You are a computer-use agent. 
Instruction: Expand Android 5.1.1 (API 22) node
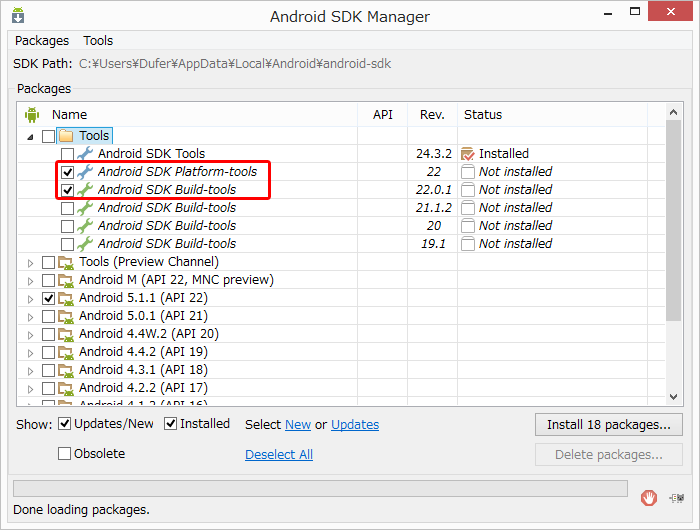(x=30, y=299)
